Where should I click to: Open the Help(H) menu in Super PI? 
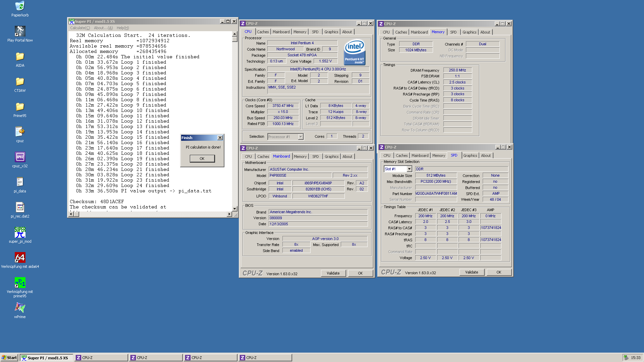tap(123, 28)
